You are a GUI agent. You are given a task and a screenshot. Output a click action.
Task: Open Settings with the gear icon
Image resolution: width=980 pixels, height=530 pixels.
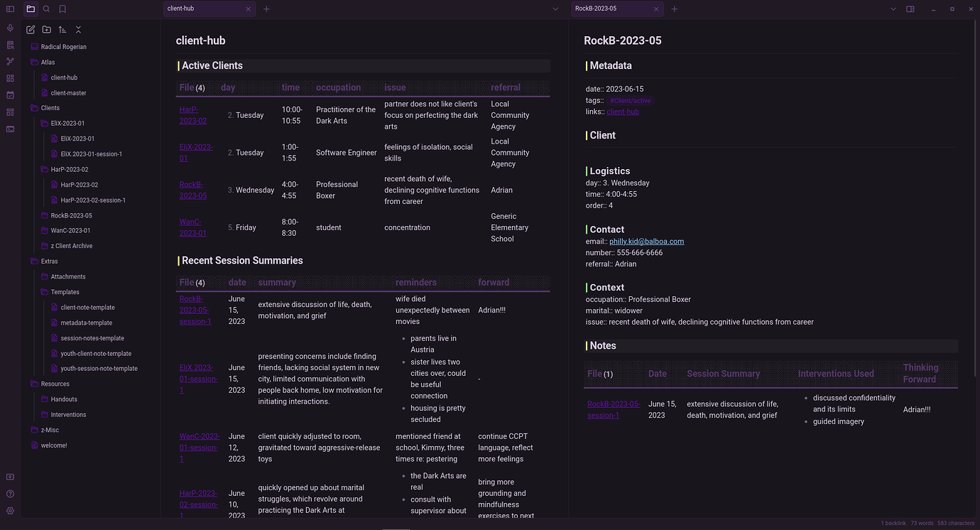(10, 510)
